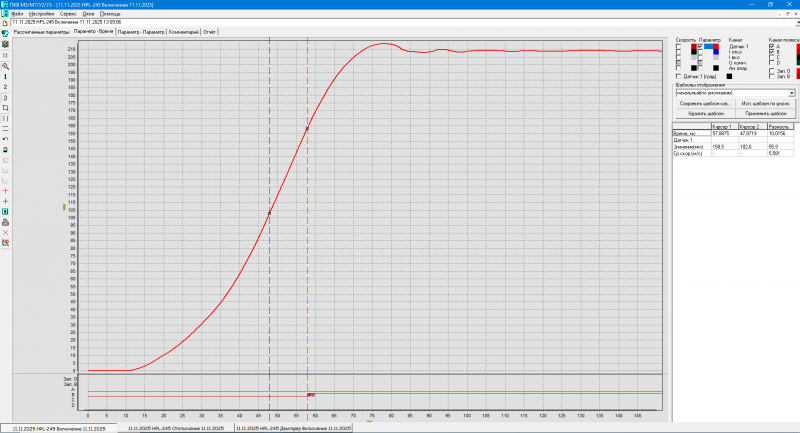Switch to HPL-245 Отключение document tab
The image size is (800, 433).
coord(176,428)
